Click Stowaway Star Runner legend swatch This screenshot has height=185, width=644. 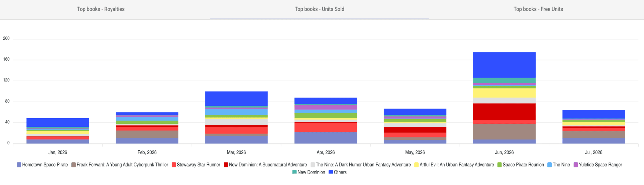coord(174,165)
